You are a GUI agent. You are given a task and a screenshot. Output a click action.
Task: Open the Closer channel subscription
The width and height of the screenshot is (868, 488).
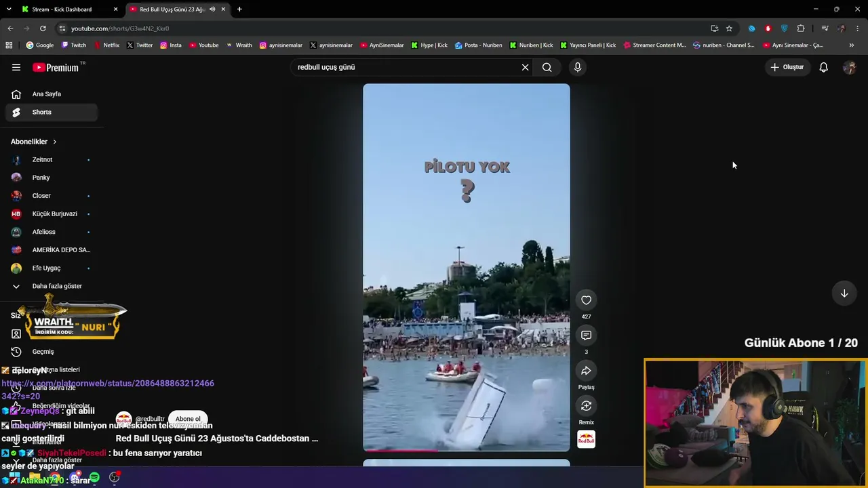(52, 196)
